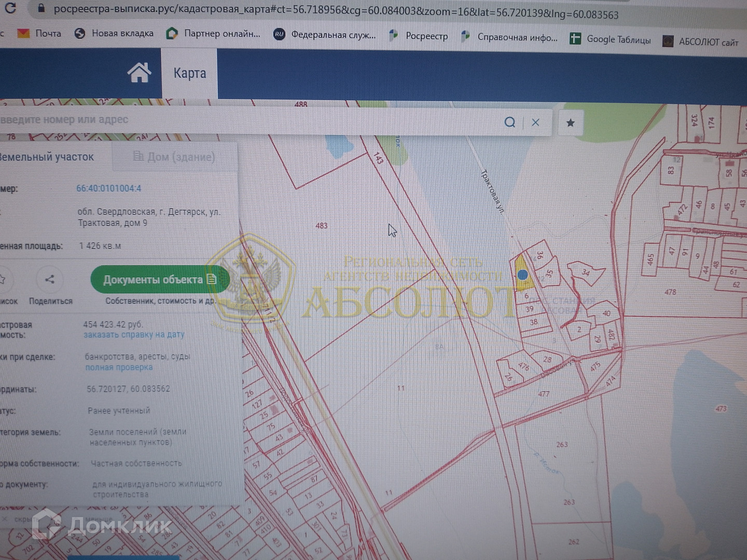Open the АБСОЛЮТ сайт bookmark
Screen dimensions: 747x560
pyautogui.click(x=700, y=41)
